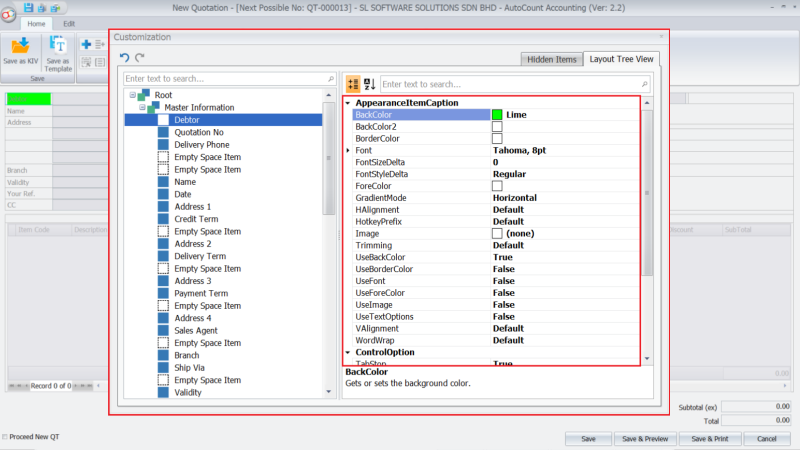
Task: Click the BorderColor color swatch
Action: 497,138
